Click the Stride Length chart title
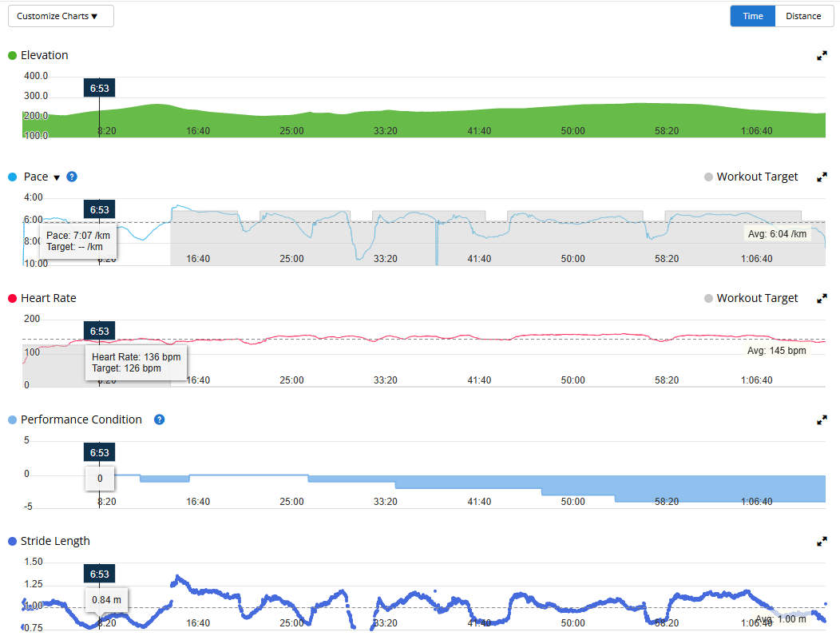Image resolution: width=840 pixels, height=644 pixels. click(55, 542)
